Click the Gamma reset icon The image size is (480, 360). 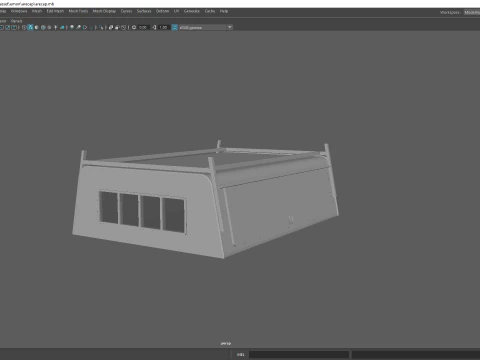coord(154,27)
